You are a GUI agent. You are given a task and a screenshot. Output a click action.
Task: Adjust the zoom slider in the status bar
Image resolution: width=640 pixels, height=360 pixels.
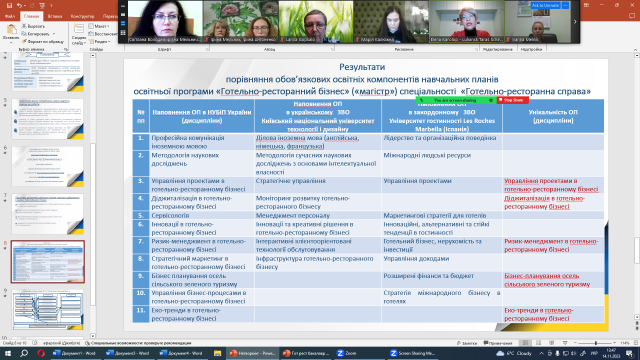click(595, 343)
